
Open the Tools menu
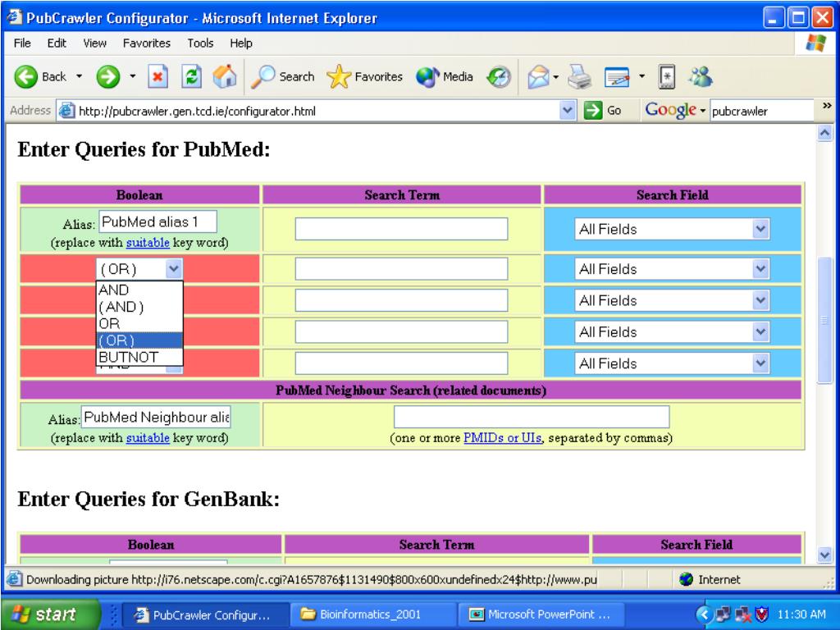pos(200,43)
